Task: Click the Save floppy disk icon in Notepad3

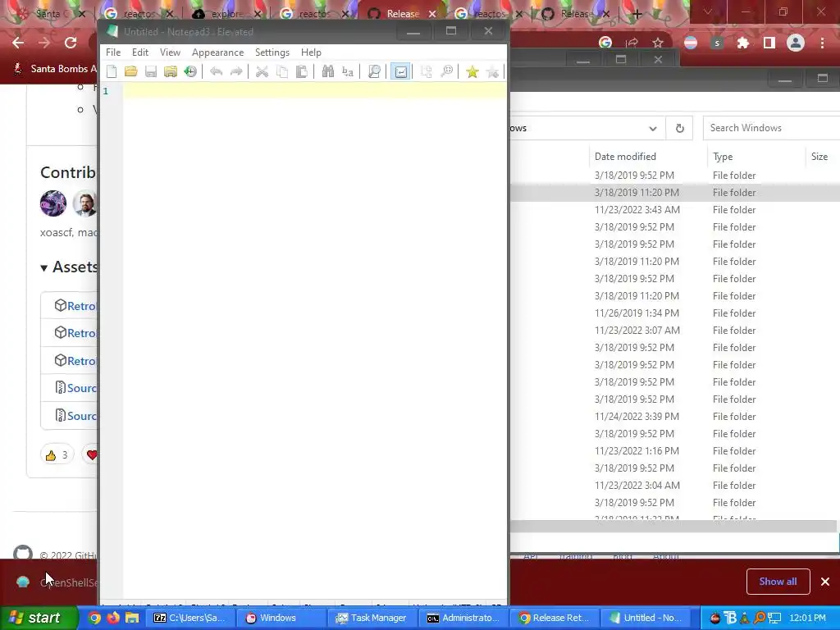Action: tap(151, 71)
